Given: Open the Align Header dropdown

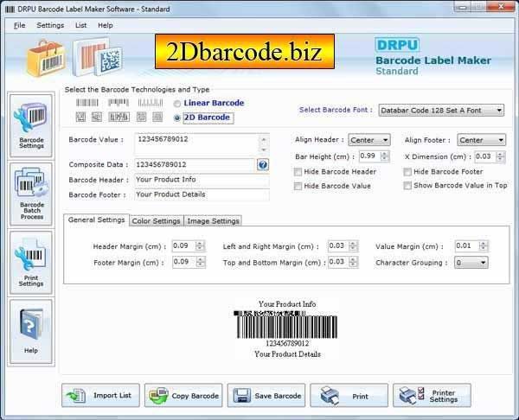Looking at the screenshot, I should click(x=369, y=140).
